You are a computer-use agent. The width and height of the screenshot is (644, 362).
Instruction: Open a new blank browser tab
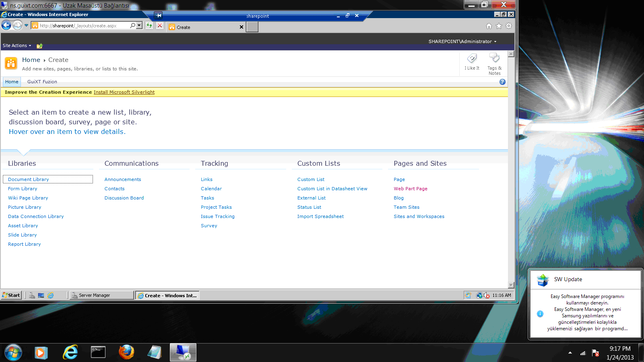pos(252,27)
